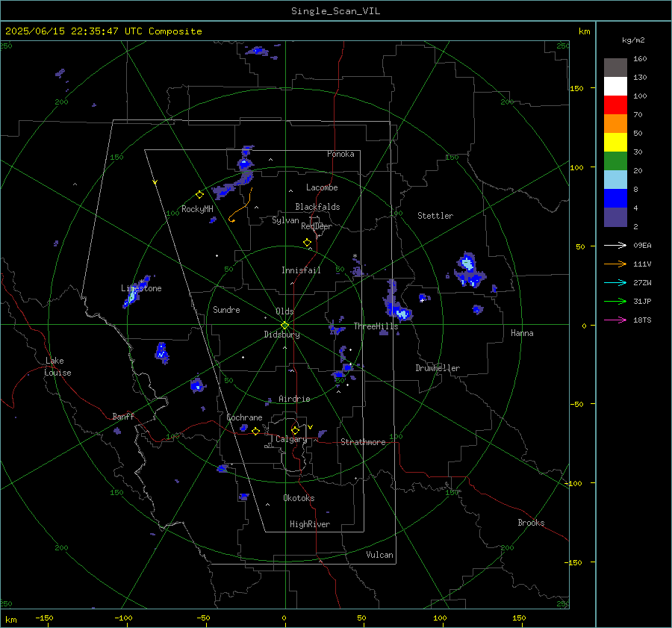Click the 18TS legend label
Screen dimensions: 672x628
tap(642, 320)
